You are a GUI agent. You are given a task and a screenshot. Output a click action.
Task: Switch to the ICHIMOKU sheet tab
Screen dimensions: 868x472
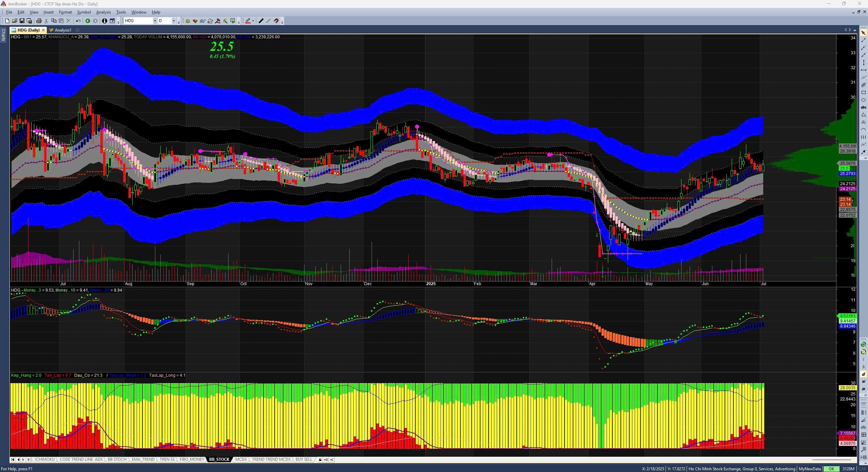click(44, 459)
